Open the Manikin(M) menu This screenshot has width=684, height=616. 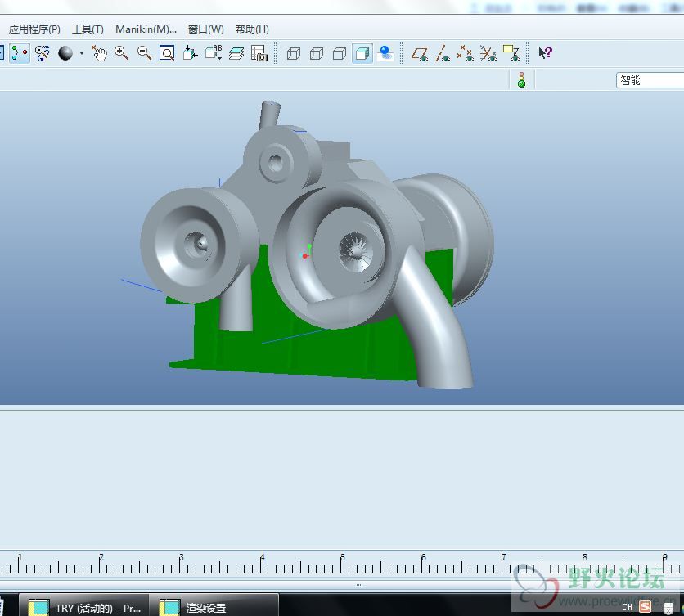pyautogui.click(x=146, y=29)
